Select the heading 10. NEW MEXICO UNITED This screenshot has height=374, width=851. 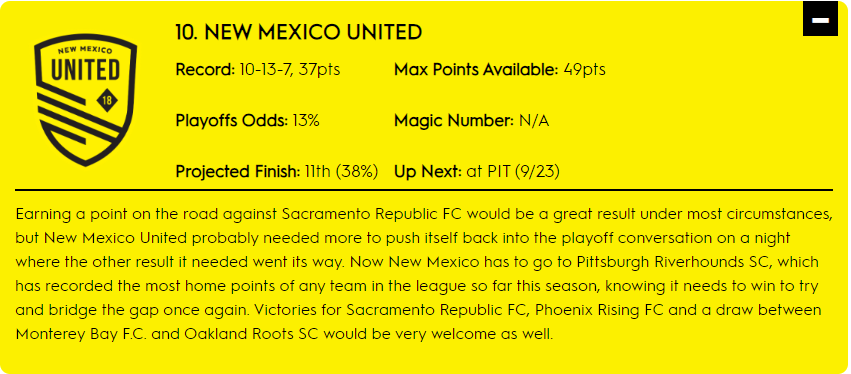[x=299, y=33]
